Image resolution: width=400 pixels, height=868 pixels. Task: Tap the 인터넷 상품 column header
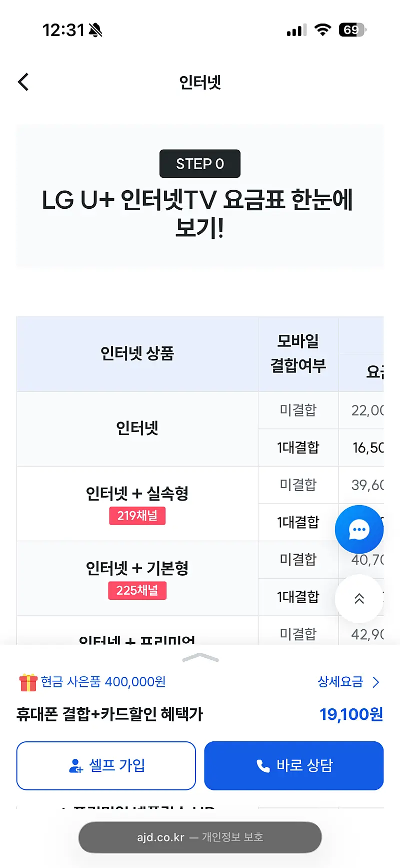click(x=137, y=353)
